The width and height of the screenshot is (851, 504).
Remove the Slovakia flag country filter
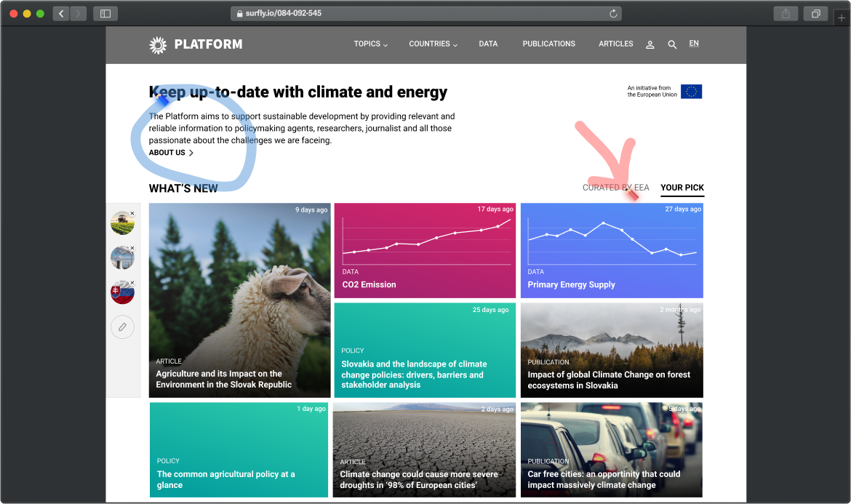point(132,284)
